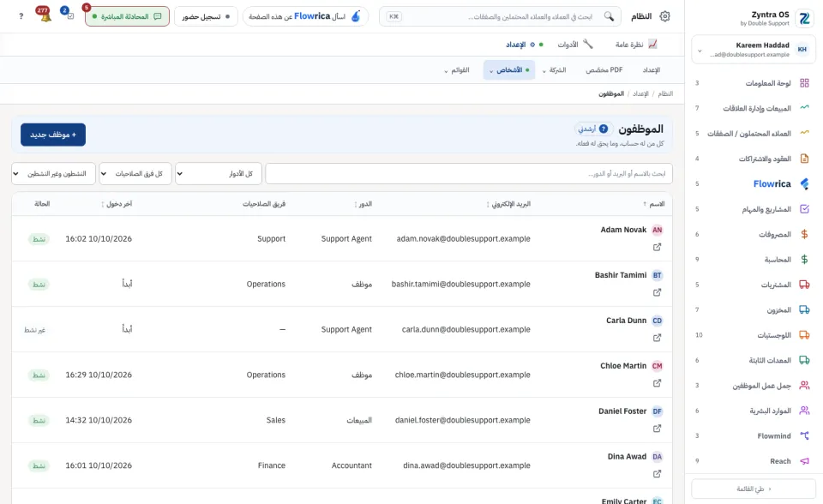This screenshot has height=504, width=823.
Task: Click the Zyntra OS logo
Action: [804, 18]
